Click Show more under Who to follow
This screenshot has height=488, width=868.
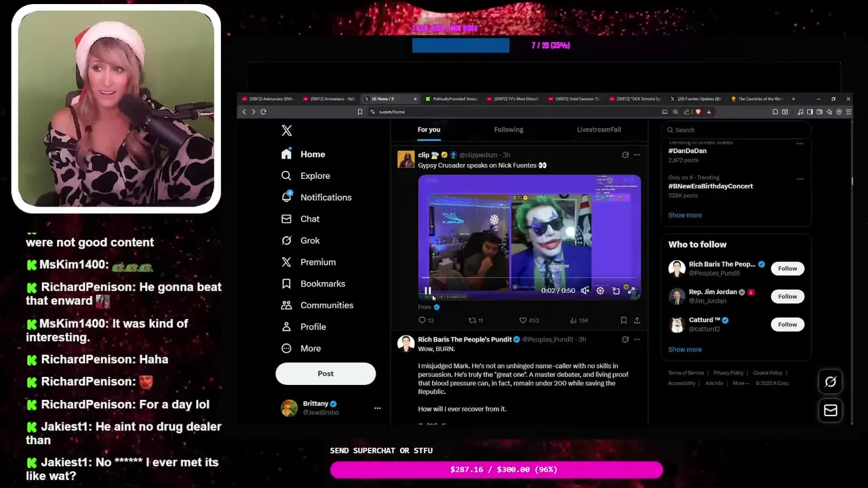point(685,350)
